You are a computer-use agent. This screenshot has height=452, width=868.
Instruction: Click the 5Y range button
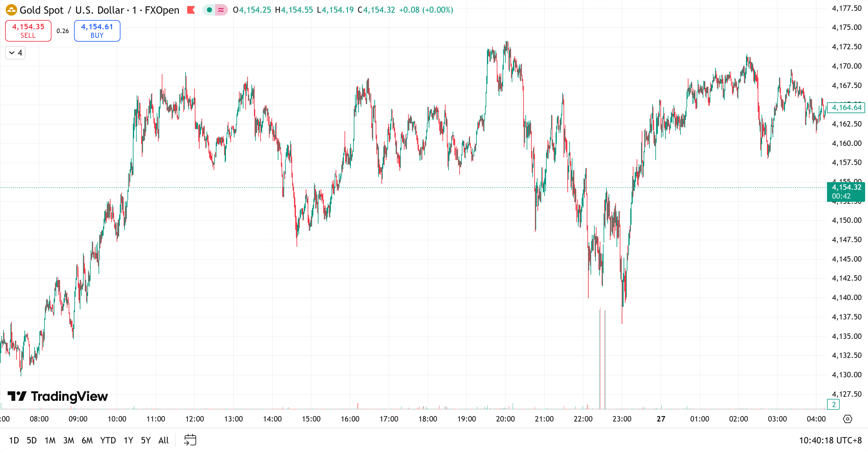click(146, 440)
